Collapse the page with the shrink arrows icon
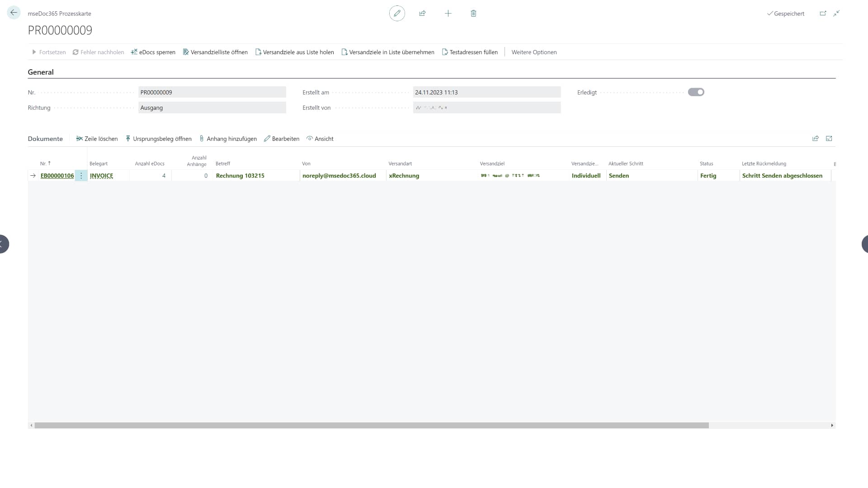Viewport: 868px width, 488px height. point(837,13)
